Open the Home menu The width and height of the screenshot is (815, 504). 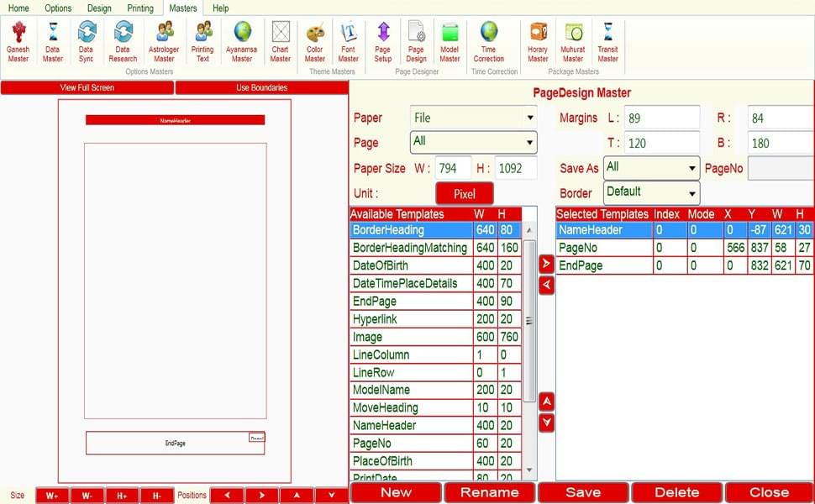click(x=18, y=8)
